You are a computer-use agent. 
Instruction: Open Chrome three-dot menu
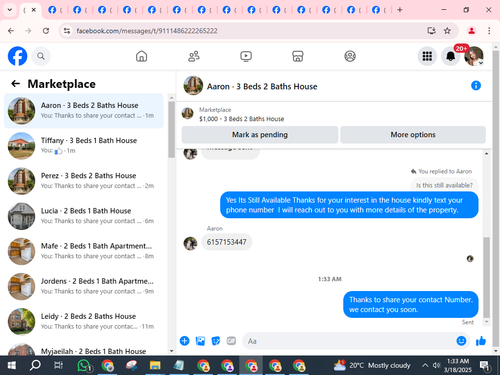489,31
